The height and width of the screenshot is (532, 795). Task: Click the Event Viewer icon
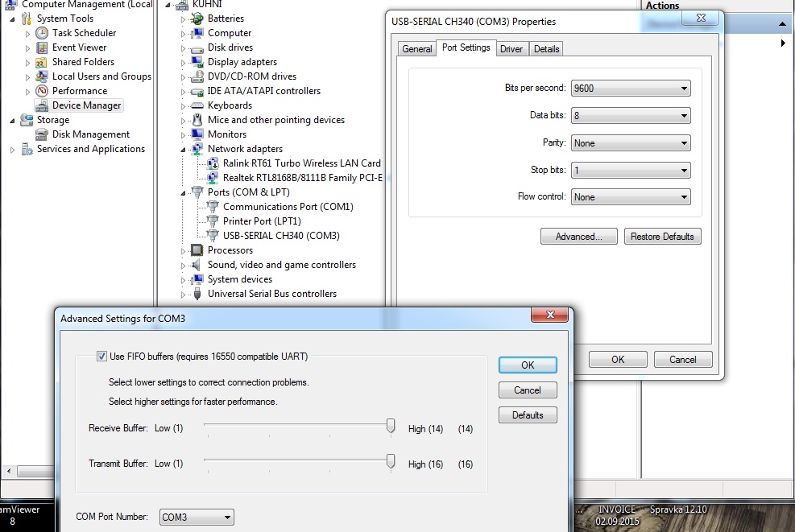click(42, 47)
